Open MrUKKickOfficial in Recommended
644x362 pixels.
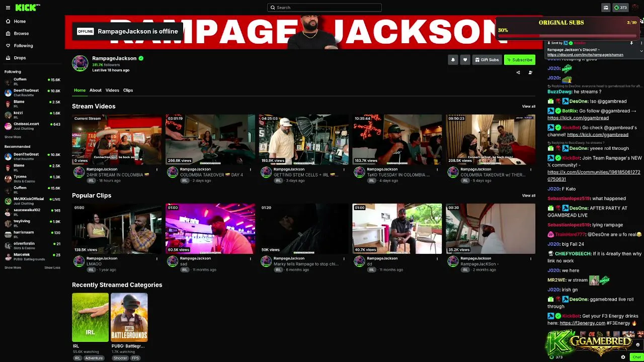coord(33,201)
